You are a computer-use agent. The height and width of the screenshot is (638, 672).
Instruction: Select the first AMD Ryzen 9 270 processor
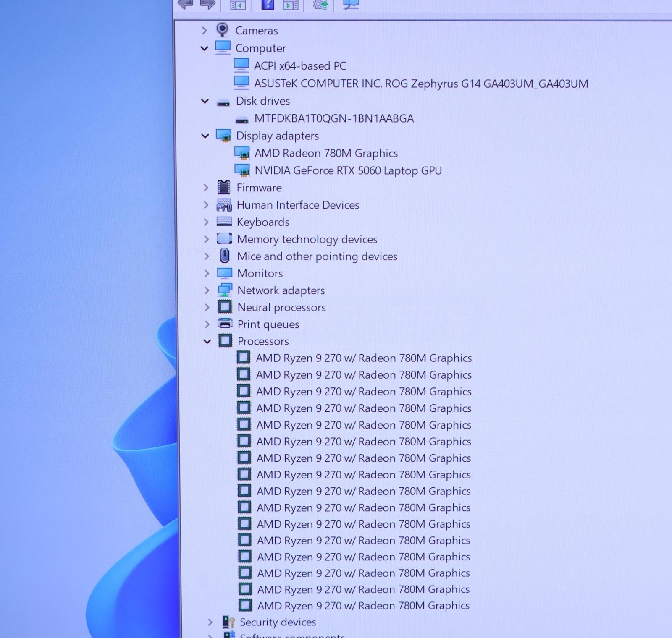(x=364, y=358)
